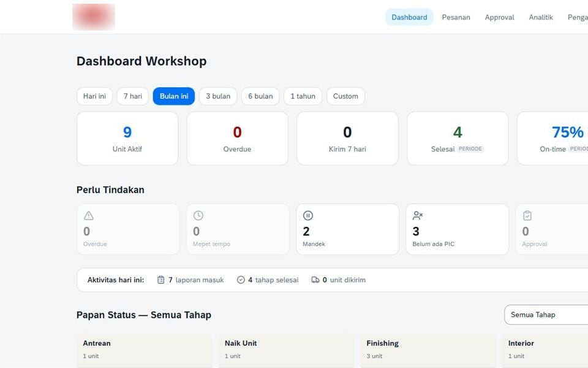Click the Mandek pause icon
Screen dimensions: 588x368
308,215
